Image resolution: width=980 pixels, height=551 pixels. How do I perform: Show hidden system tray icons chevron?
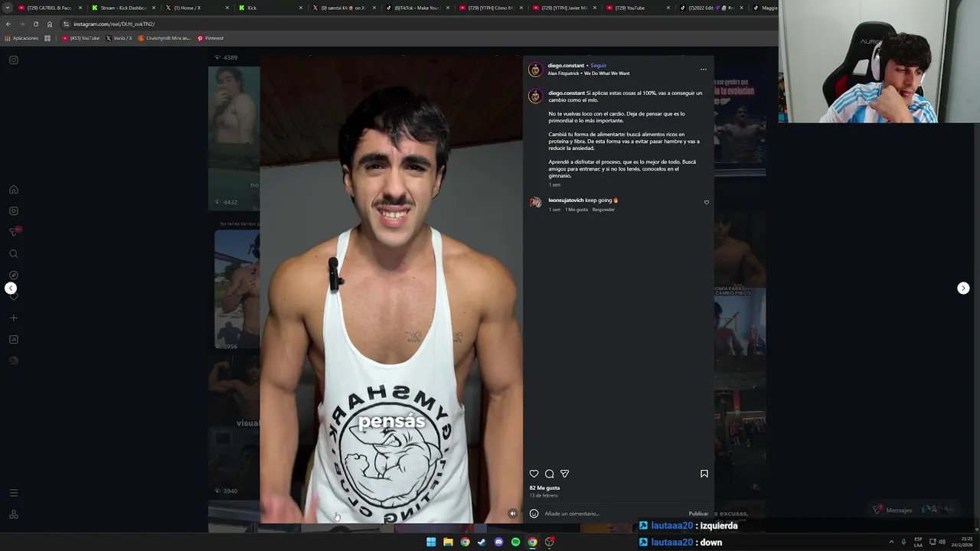click(x=891, y=542)
